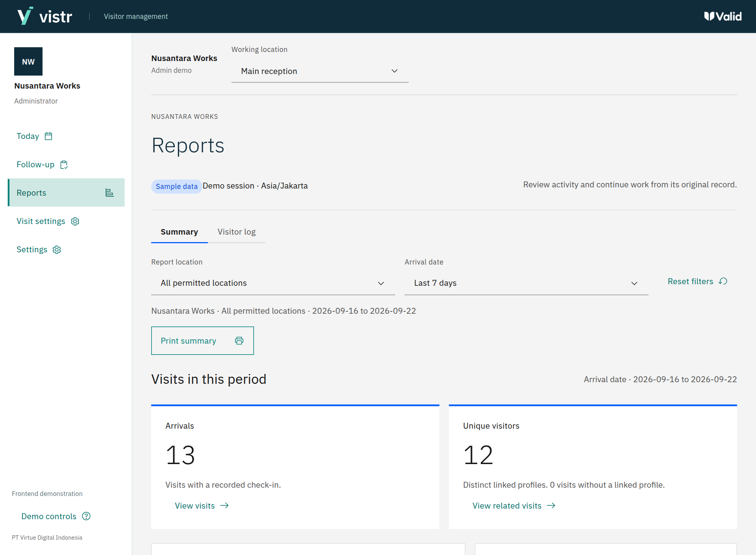The image size is (756, 555).
Task: Click the calendar icon beside Today
Action: click(x=48, y=136)
